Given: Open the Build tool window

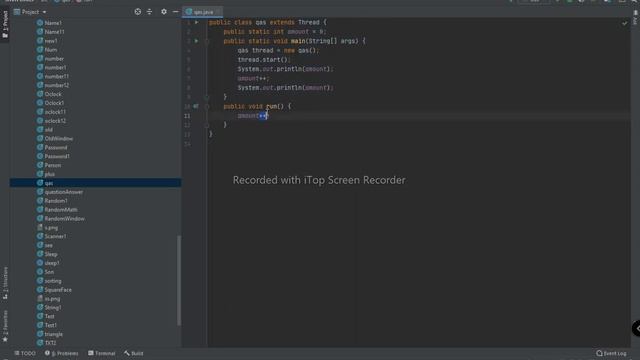Looking at the screenshot, I should pos(134,353).
